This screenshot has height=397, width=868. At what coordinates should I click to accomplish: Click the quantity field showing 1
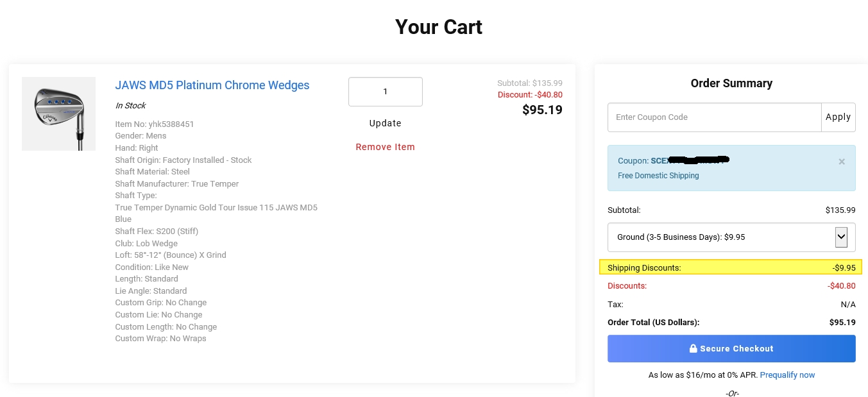coord(385,92)
